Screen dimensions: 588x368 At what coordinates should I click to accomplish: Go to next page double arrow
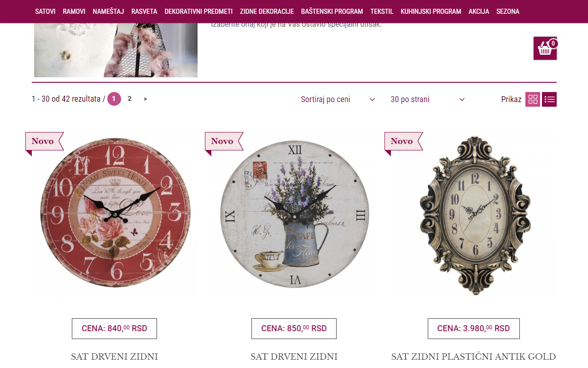click(x=145, y=99)
